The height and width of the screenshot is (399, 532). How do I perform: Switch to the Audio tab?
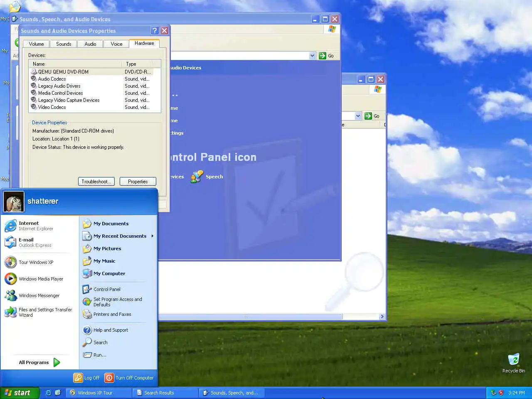[90, 44]
